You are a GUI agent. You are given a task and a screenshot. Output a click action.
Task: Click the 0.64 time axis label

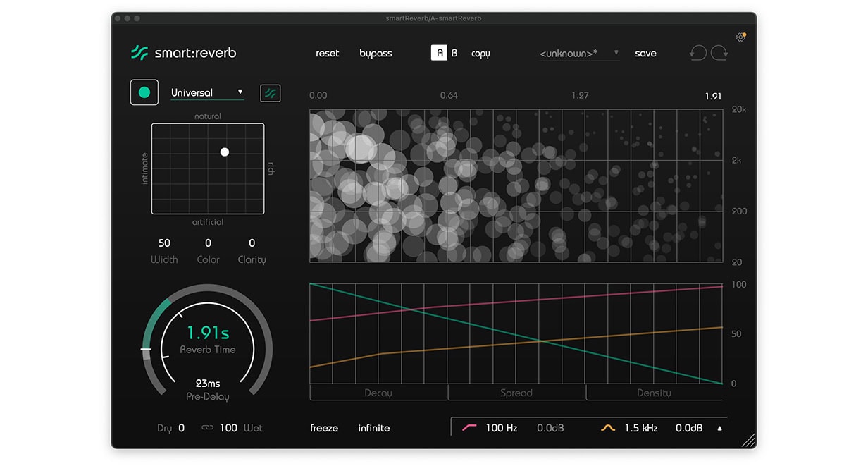point(449,96)
